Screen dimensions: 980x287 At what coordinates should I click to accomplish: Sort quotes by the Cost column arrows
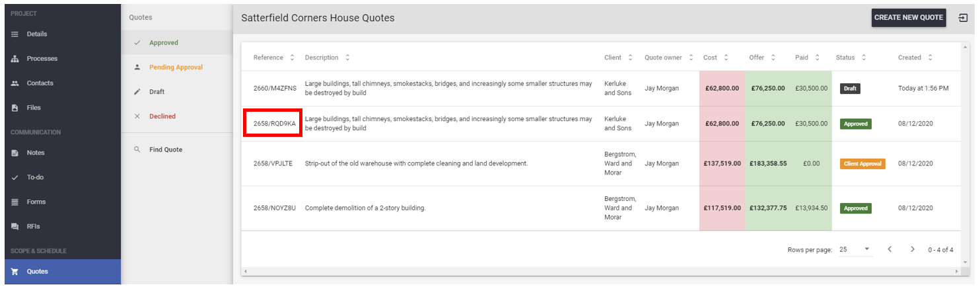point(726,58)
